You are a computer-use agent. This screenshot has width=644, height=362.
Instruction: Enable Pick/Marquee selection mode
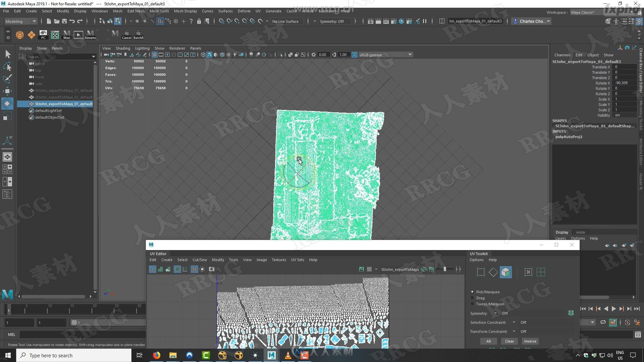point(472,292)
